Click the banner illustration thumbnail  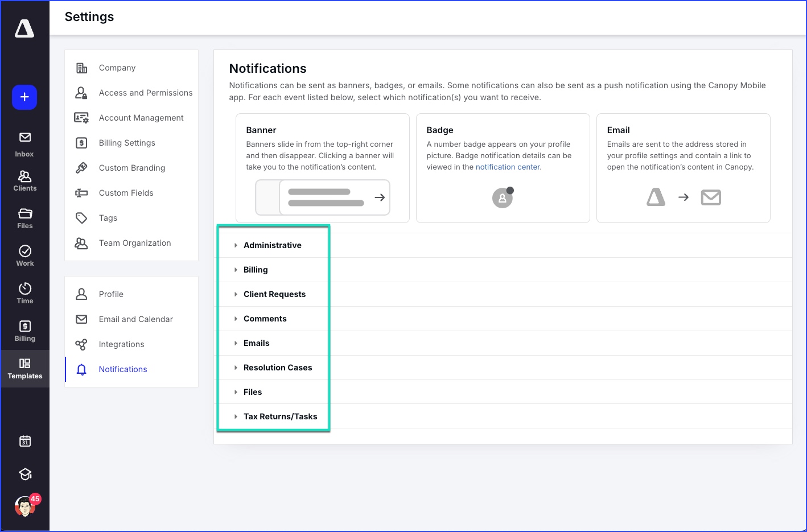323,197
